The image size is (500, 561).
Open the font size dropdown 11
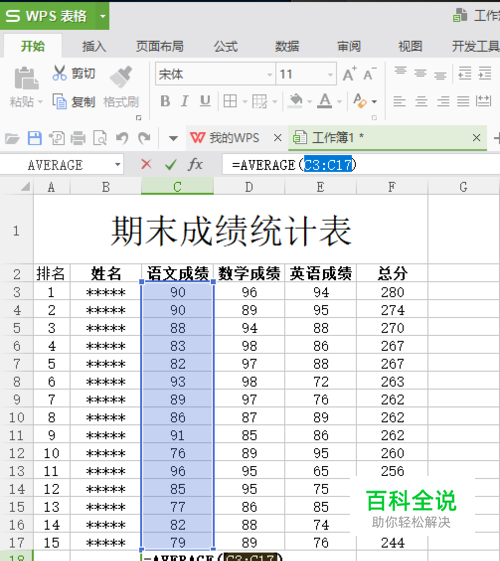(x=330, y=75)
